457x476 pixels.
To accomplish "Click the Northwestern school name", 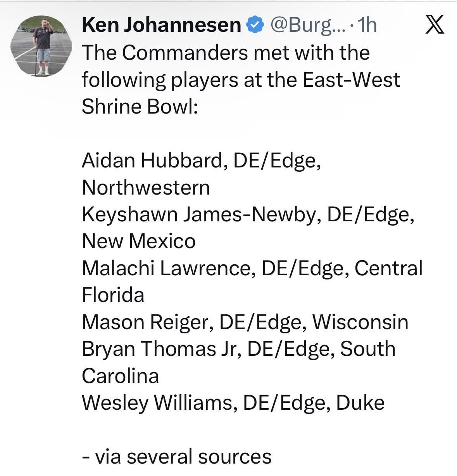I will tap(146, 188).
